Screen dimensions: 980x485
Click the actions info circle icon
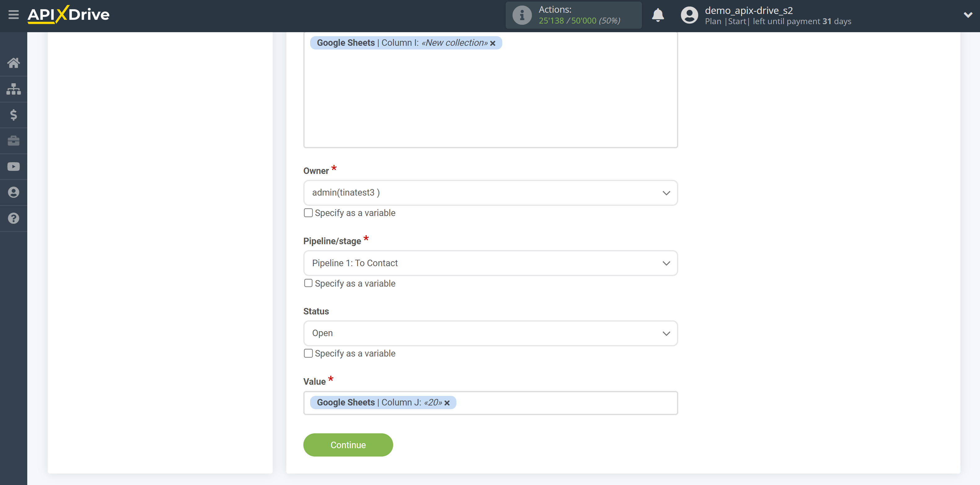point(521,15)
